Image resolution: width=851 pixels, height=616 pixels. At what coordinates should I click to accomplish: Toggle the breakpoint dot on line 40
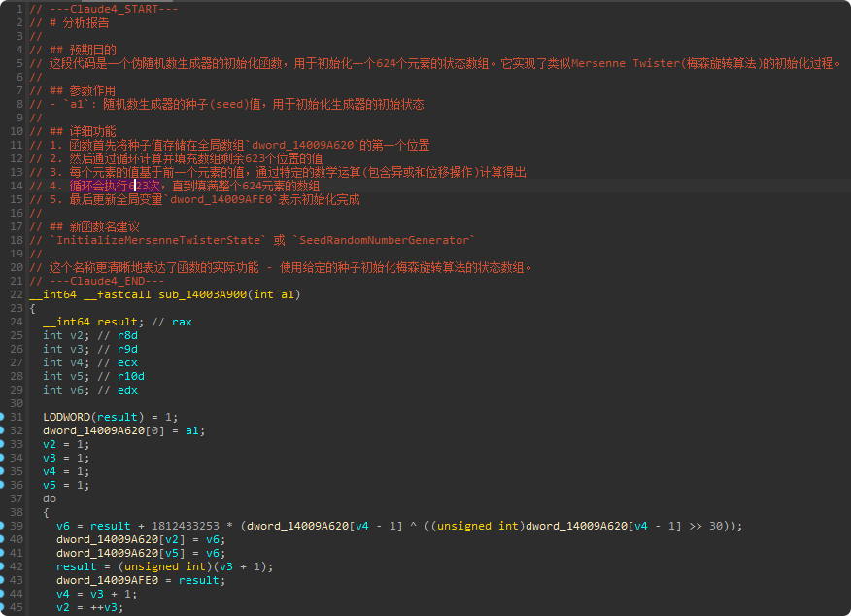click(4, 539)
